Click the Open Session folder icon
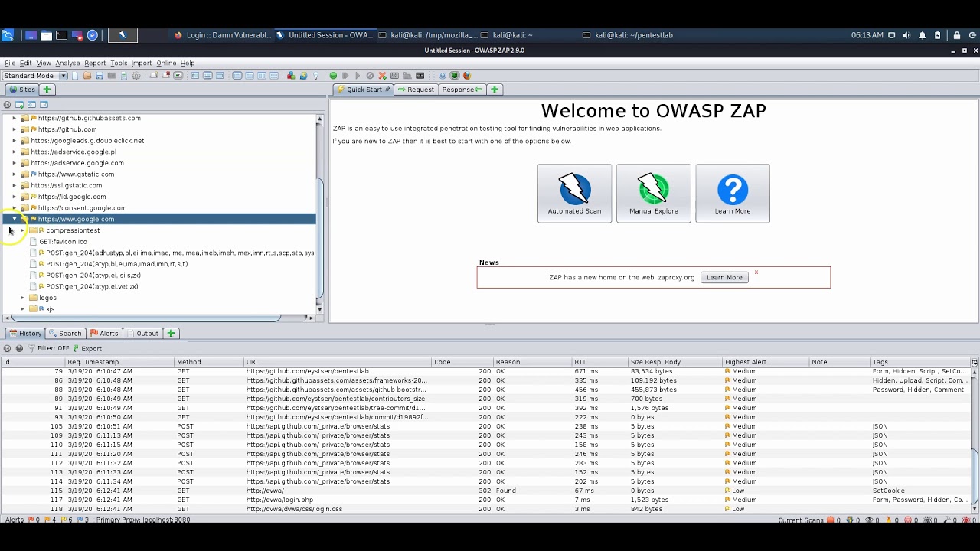Screen dimensions: 980x551 click(87, 76)
